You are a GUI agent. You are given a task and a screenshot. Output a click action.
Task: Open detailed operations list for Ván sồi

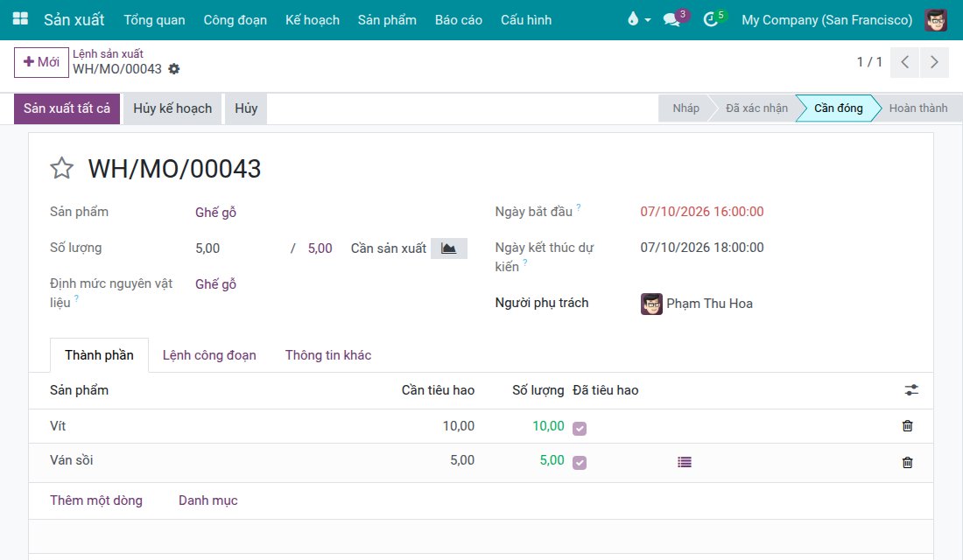685,462
